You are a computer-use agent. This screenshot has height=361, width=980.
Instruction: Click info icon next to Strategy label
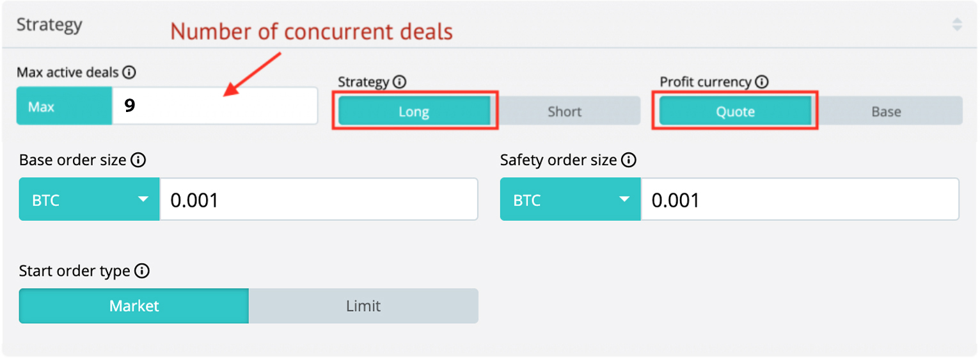pos(400,82)
